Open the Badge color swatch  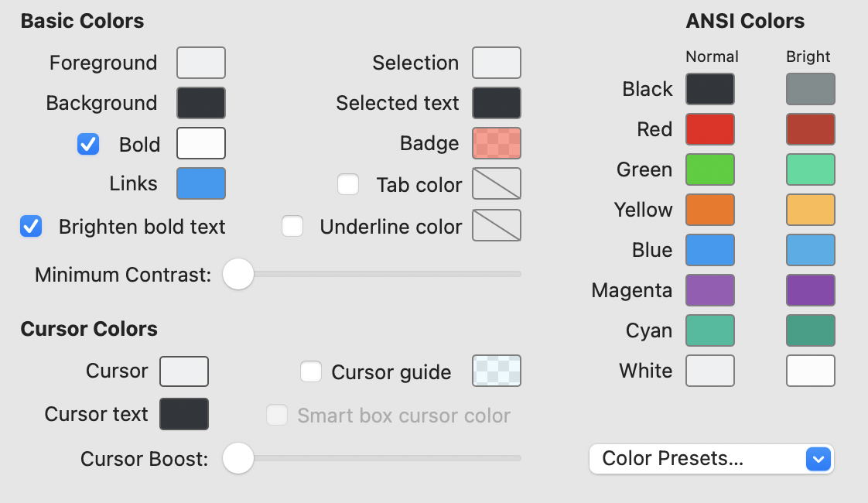497,143
